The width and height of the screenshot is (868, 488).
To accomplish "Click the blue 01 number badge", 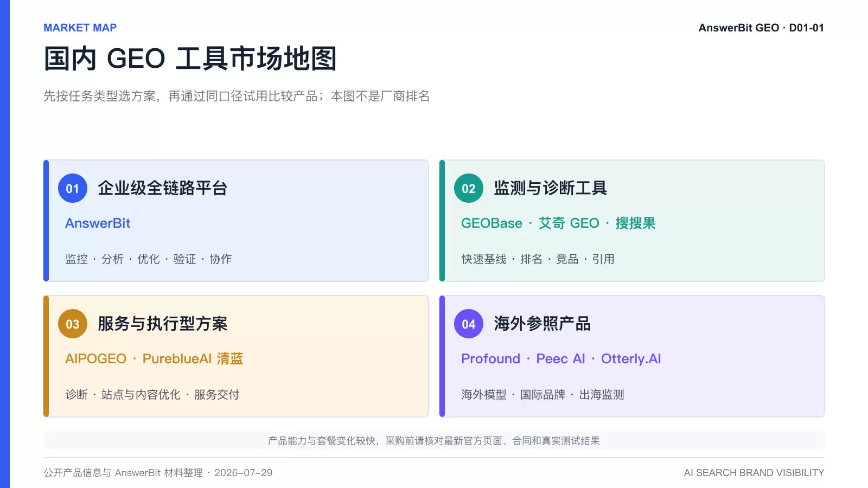I will [73, 188].
